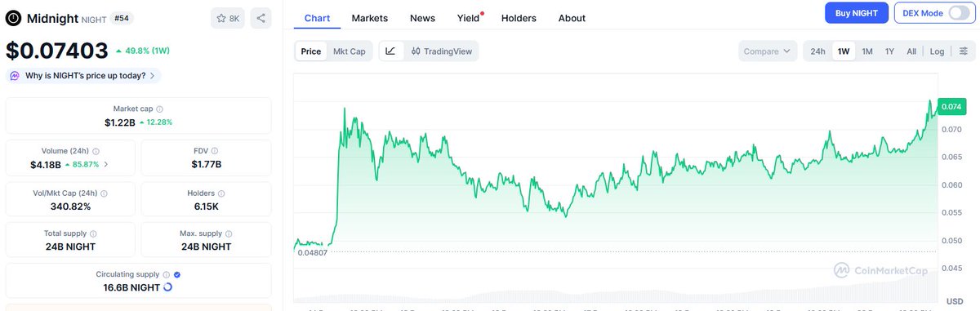
Task: Set chart range to All
Action: (911, 51)
